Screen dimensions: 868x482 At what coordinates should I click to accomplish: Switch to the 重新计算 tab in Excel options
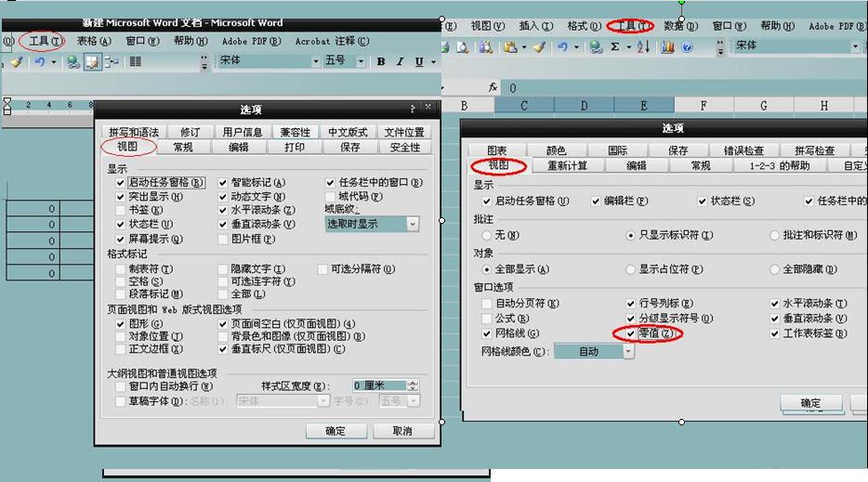[572, 166]
